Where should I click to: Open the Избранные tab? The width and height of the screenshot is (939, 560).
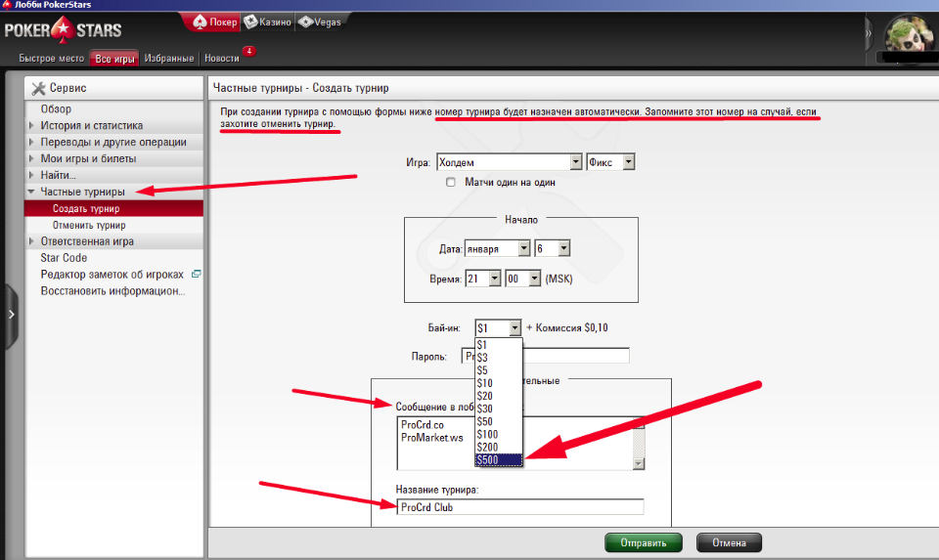(x=169, y=59)
